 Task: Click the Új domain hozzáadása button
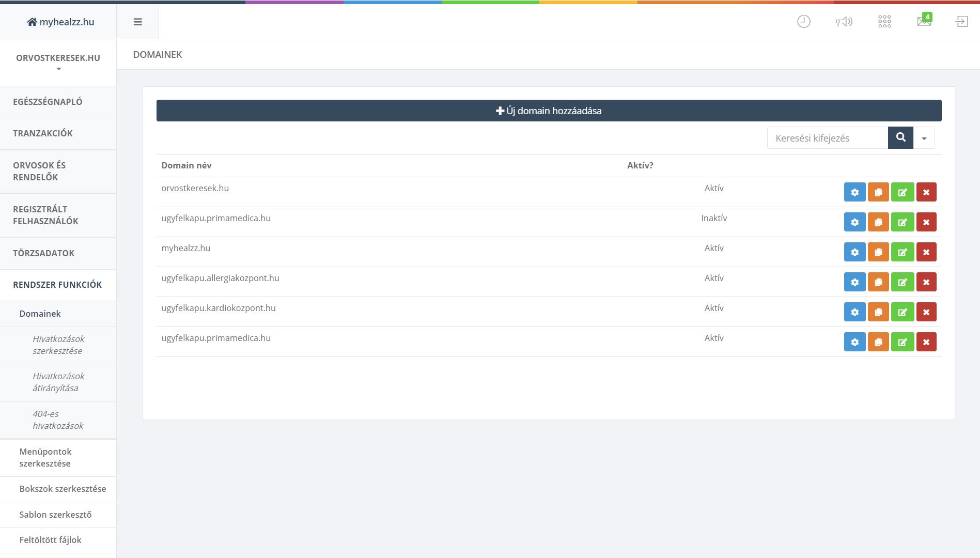tap(549, 111)
